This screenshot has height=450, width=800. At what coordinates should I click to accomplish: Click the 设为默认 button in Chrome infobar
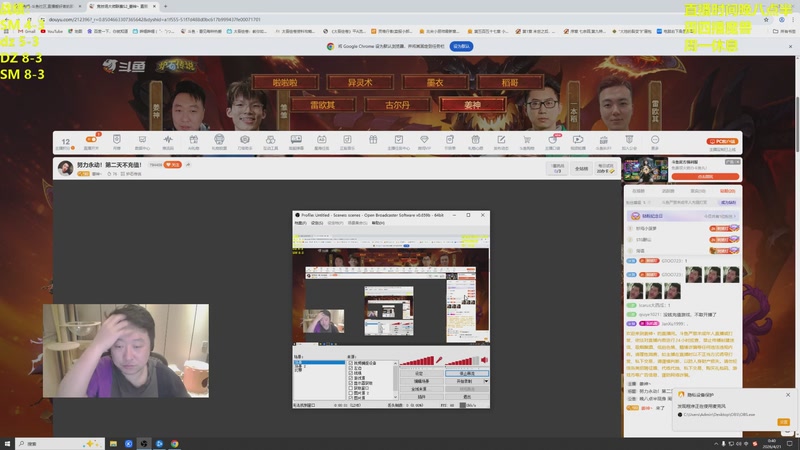[461, 46]
